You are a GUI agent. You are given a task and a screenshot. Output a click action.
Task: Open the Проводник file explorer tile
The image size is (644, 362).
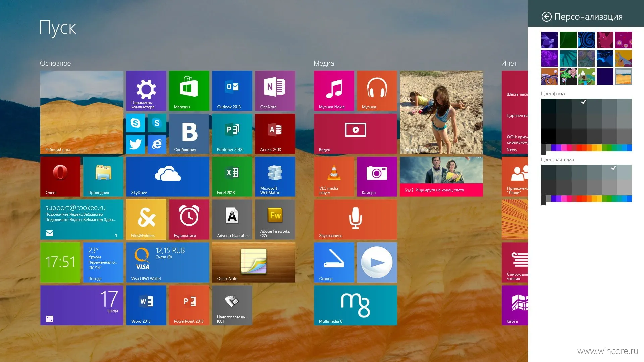pyautogui.click(x=103, y=176)
